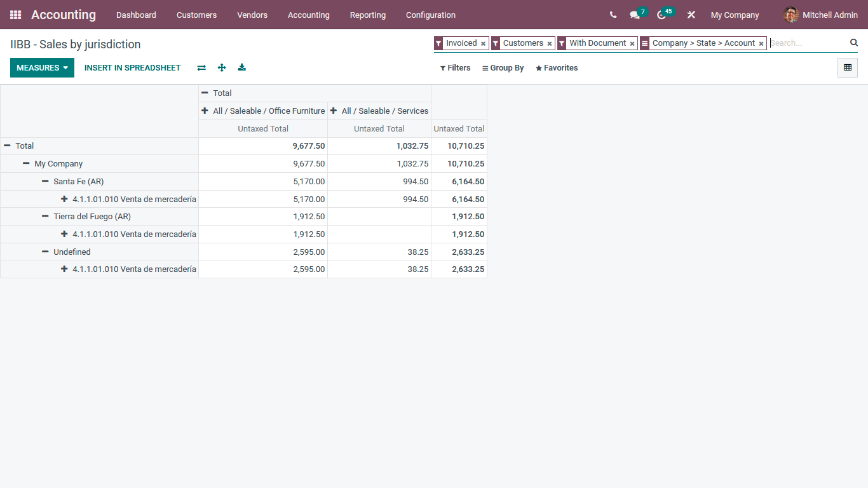Click the debug tools icon
The image size is (868, 488).
pyautogui.click(x=691, y=15)
